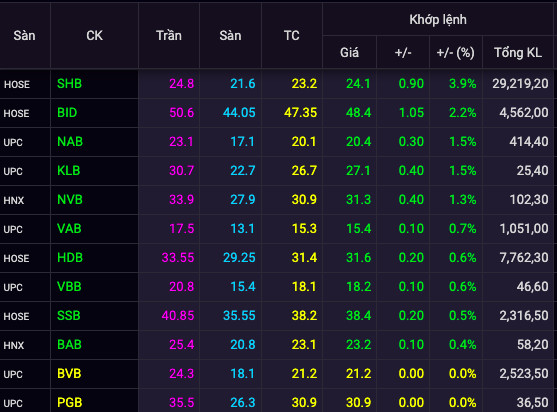Click the 0.5% change for SSB
The image size is (557, 412).
pos(463,316)
